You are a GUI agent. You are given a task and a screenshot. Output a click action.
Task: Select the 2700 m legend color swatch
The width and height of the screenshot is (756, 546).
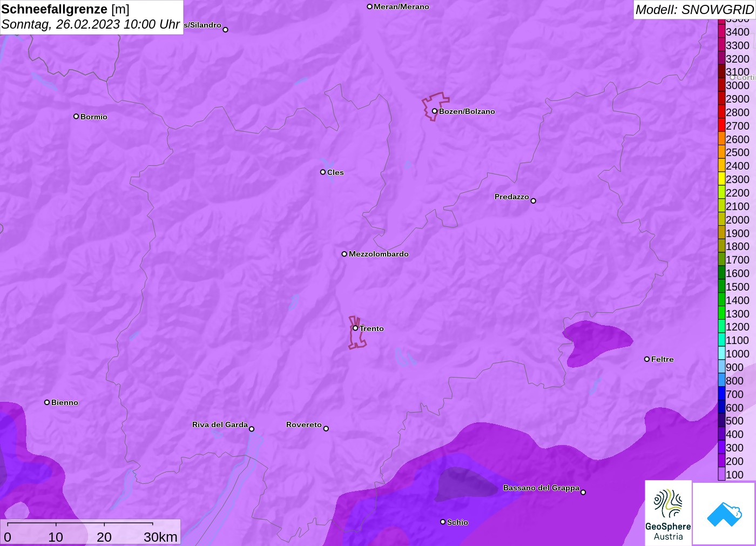[721, 125]
